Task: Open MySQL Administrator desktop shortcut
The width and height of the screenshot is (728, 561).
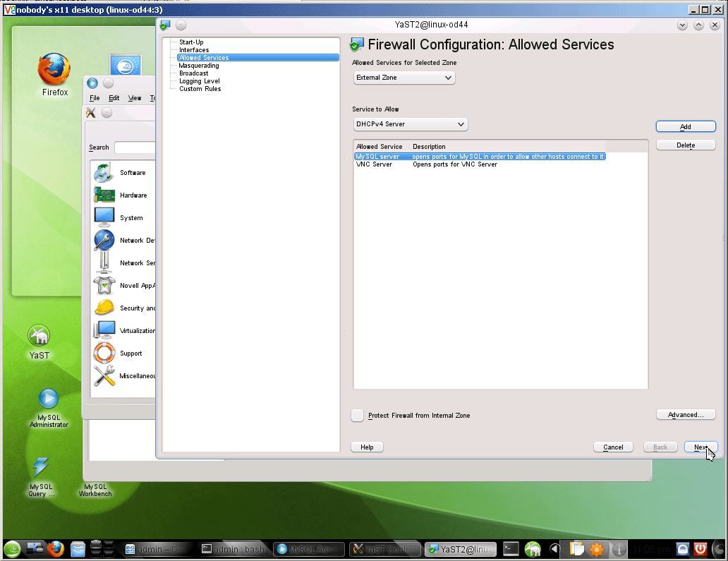Action: 49,408
